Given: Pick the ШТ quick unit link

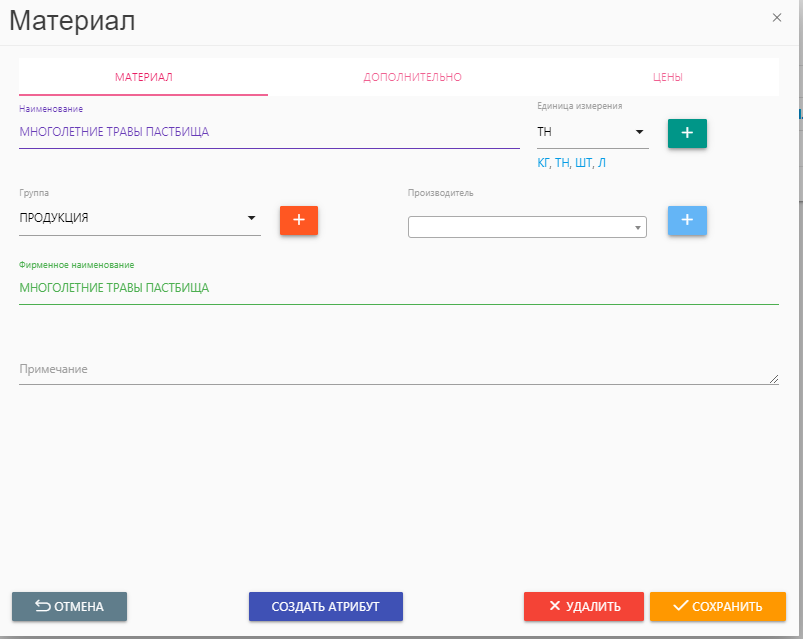Looking at the screenshot, I should pos(582,163).
